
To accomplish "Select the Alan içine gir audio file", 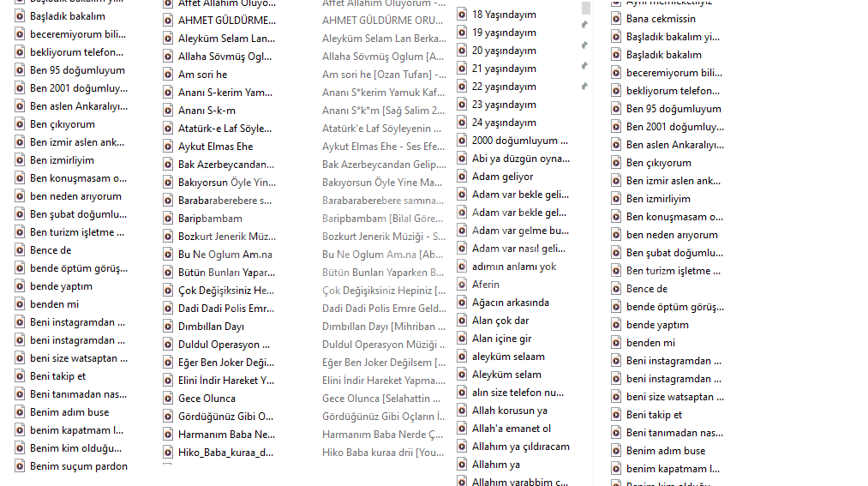I will [501, 339].
